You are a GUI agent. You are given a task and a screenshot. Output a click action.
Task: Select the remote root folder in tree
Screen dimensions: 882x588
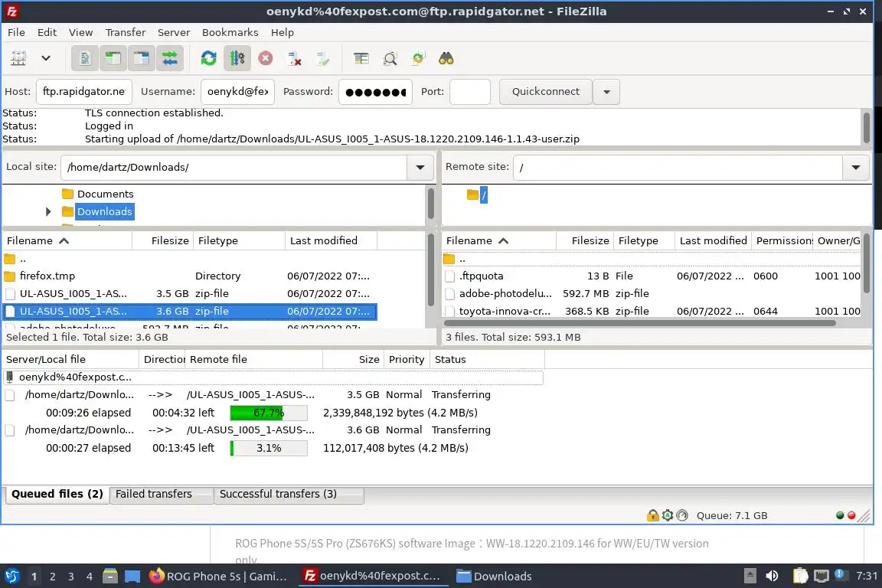[x=483, y=195]
